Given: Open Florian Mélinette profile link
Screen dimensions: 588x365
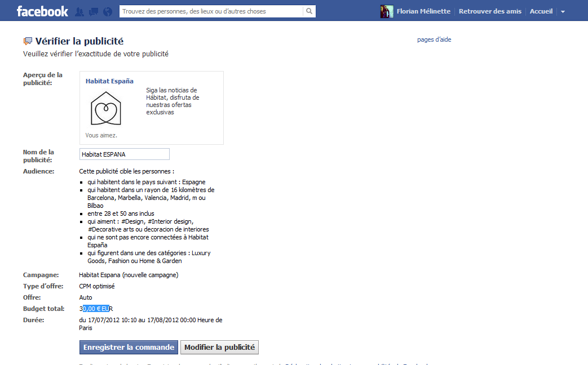Looking at the screenshot, I should coord(423,11).
